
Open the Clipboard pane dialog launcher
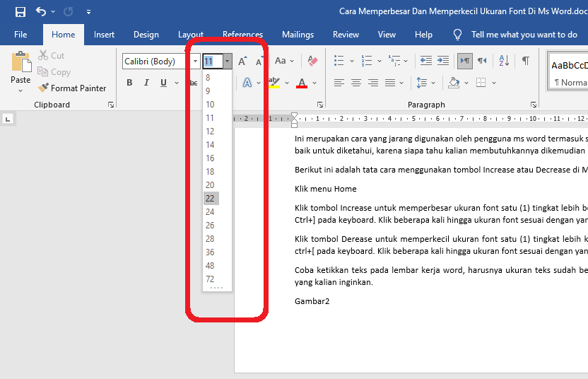(x=111, y=105)
